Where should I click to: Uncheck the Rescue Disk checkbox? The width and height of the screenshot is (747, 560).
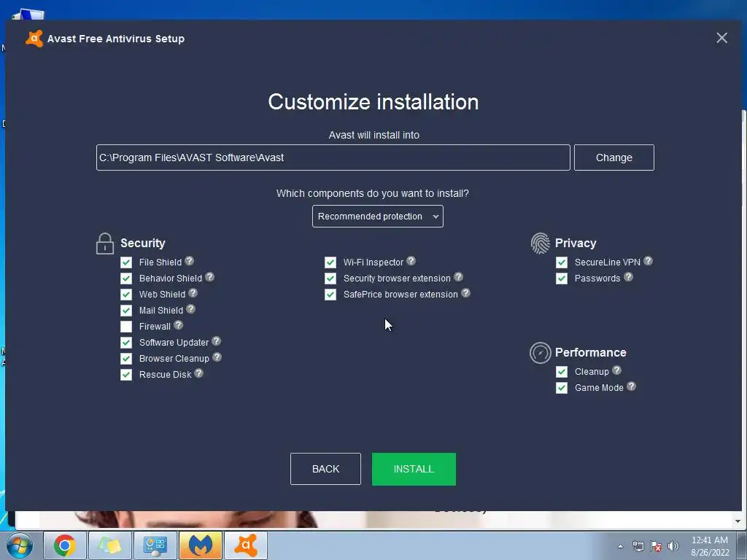coord(126,375)
